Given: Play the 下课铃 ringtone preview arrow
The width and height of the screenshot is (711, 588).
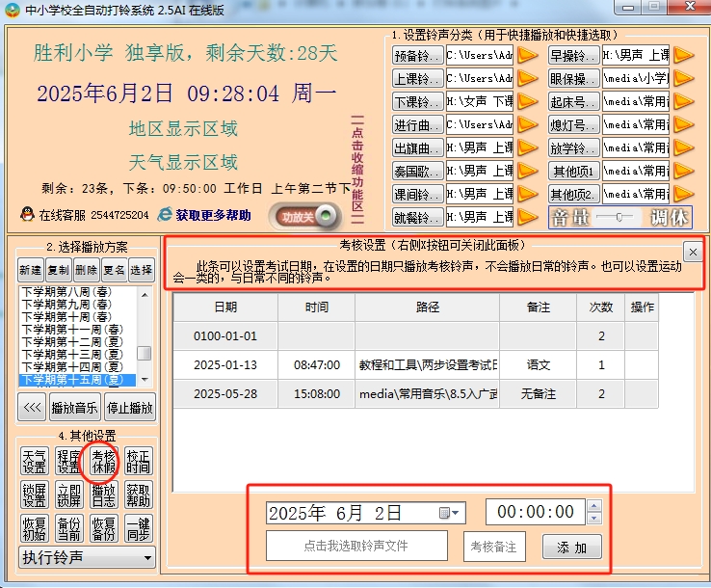Looking at the screenshot, I should tap(527, 101).
